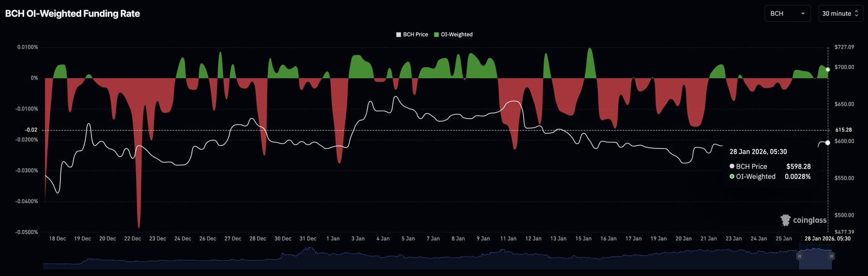Click the 28 Jan 2026, 05:30 crosshair label
This screenshot has width=868, height=276.
[x=827, y=239]
